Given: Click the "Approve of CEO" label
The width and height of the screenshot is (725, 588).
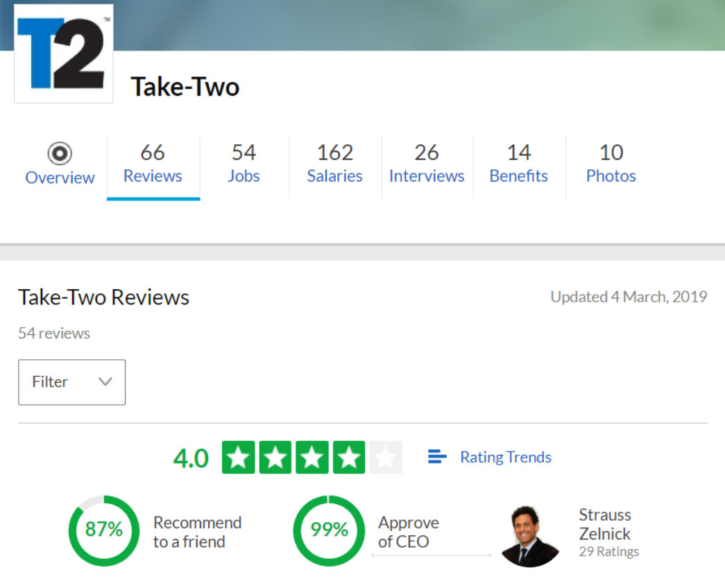Looking at the screenshot, I should click(409, 532).
